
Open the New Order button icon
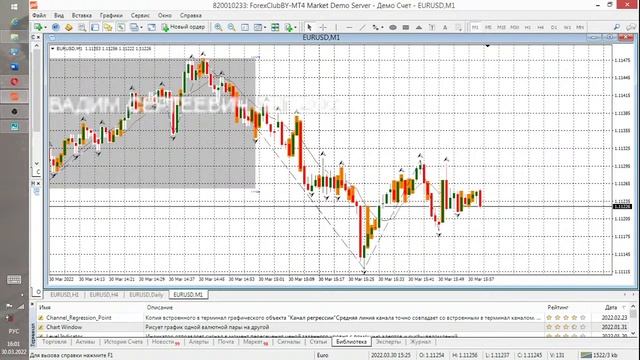click(183, 27)
